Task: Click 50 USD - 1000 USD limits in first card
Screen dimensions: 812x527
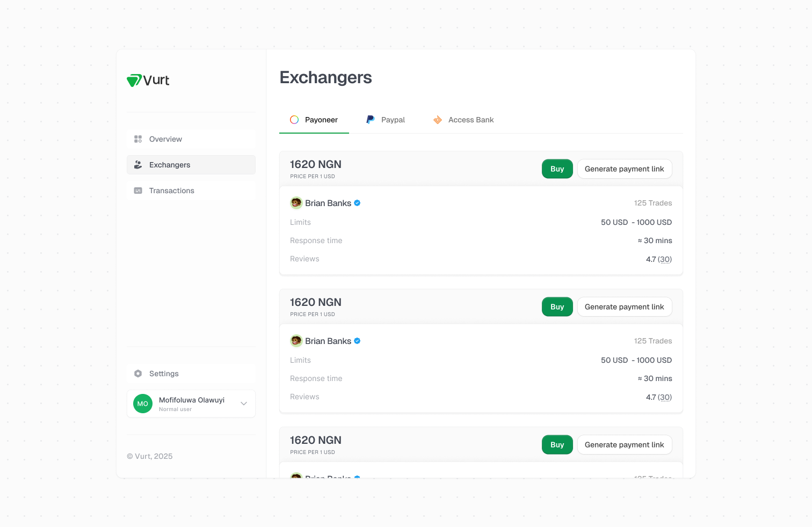Action: [x=636, y=222]
